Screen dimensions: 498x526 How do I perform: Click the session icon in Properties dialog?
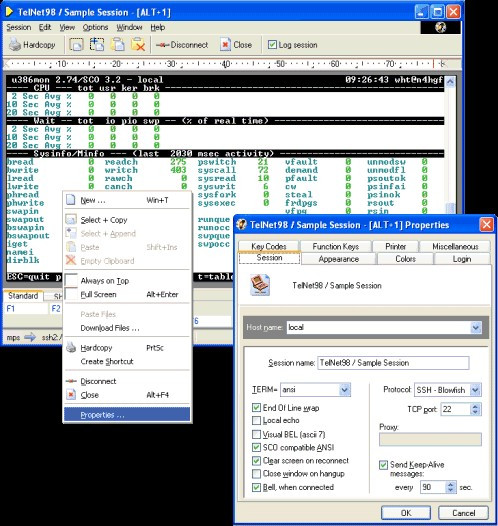pos(260,285)
